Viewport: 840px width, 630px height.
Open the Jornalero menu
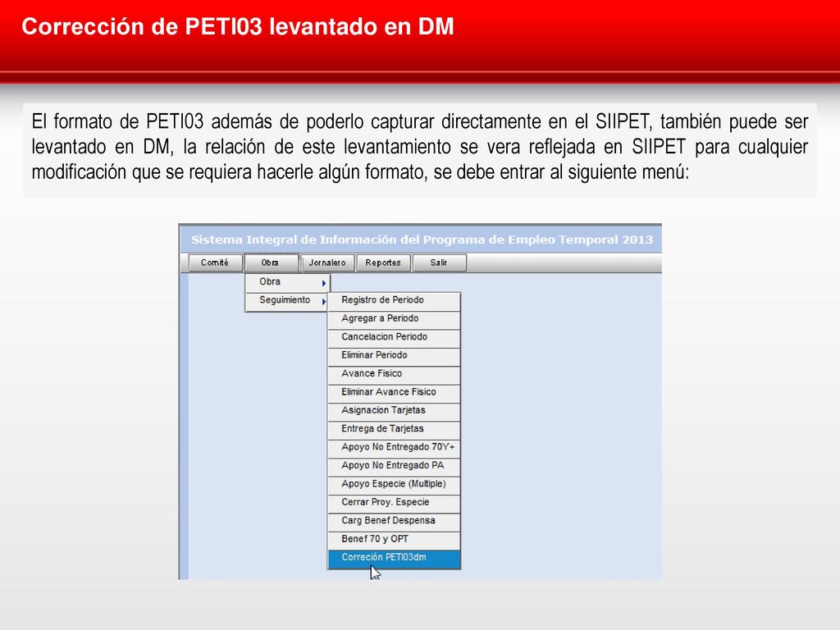tap(327, 262)
